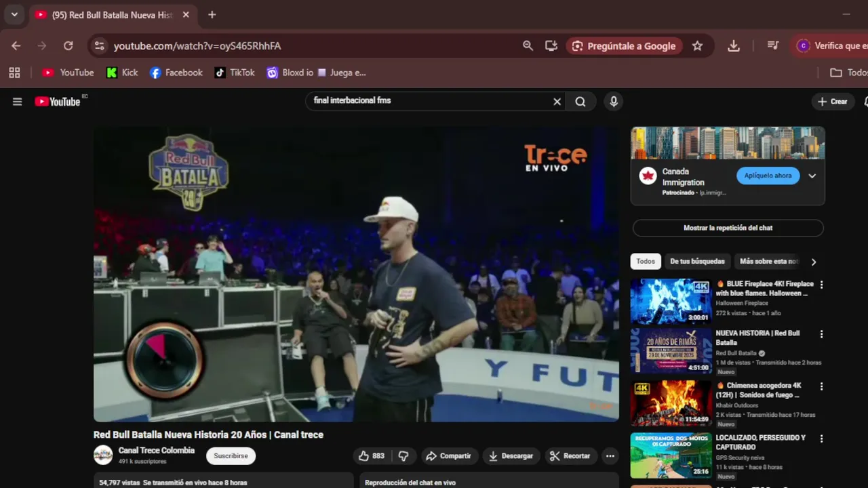Open the apps grid in bookmarks bar
Image resolution: width=868 pixels, height=488 pixels.
coord(15,73)
